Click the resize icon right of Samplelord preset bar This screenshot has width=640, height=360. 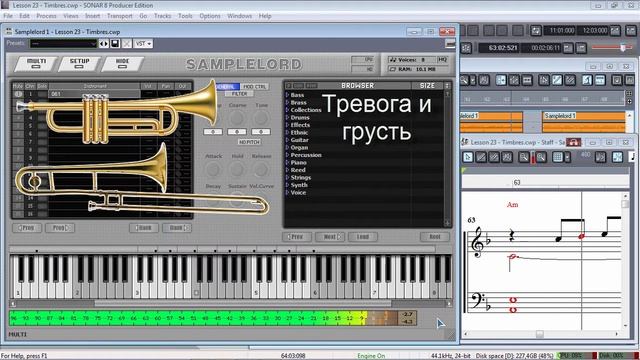click(450, 44)
